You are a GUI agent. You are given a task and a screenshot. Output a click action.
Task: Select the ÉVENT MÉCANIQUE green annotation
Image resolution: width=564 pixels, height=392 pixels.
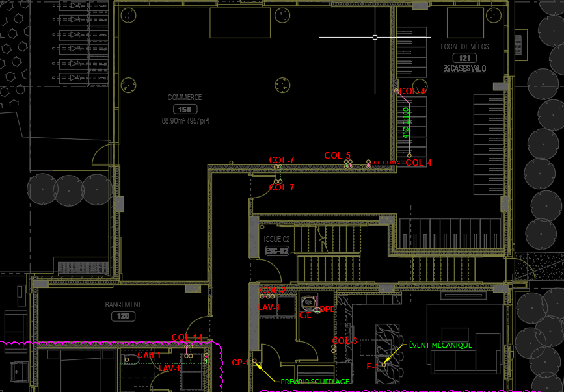pyautogui.click(x=440, y=345)
